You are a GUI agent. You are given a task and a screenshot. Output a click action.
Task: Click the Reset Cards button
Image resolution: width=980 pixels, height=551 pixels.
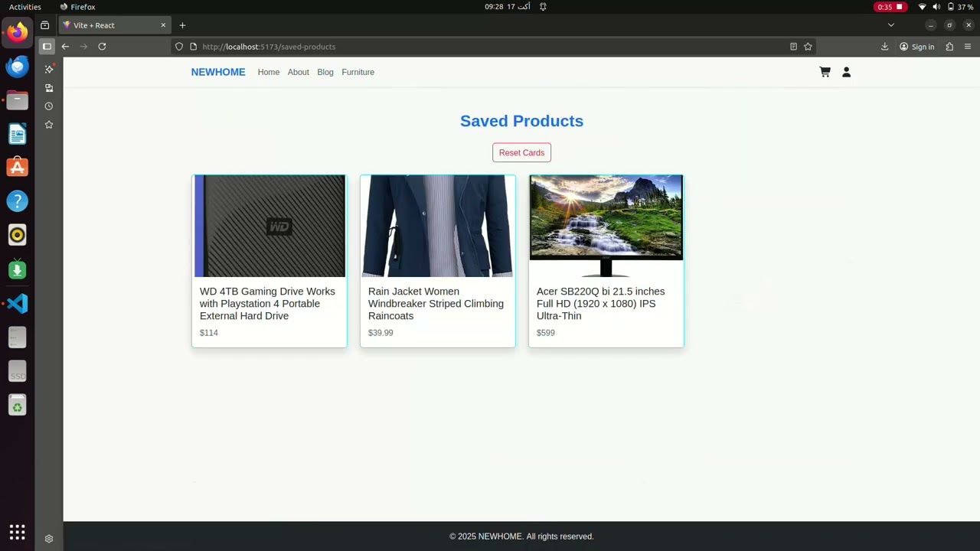pos(521,152)
